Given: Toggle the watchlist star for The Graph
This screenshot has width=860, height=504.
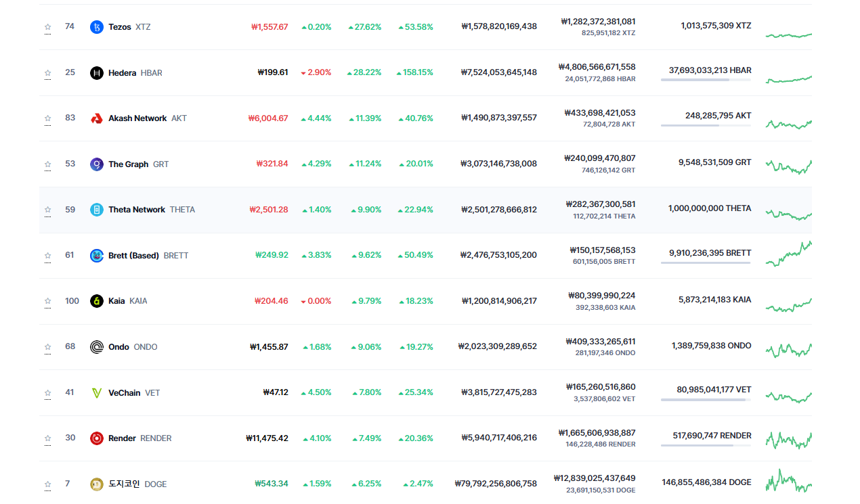Looking at the screenshot, I should 48,164.
